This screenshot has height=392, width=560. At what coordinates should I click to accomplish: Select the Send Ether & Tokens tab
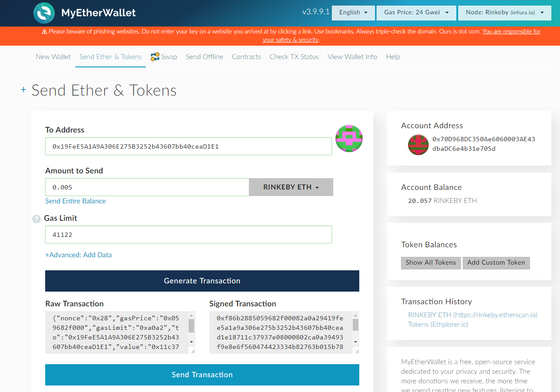(x=110, y=56)
